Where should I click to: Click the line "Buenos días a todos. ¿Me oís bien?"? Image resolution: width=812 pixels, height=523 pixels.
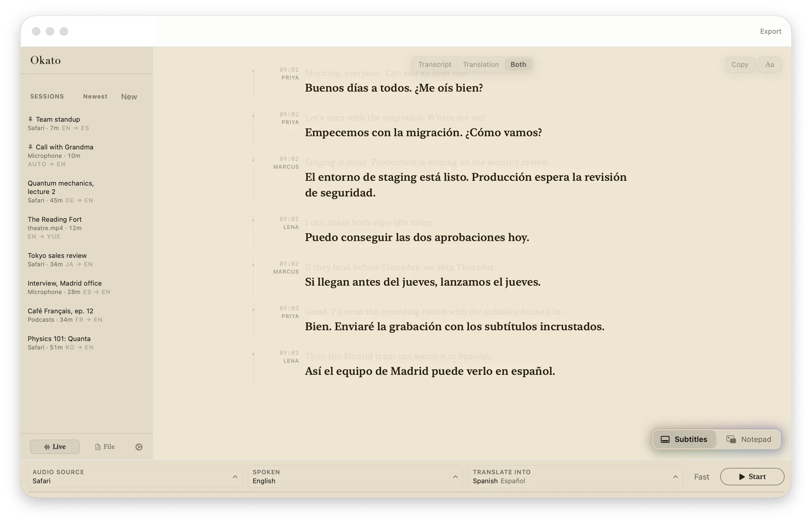point(394,88)
